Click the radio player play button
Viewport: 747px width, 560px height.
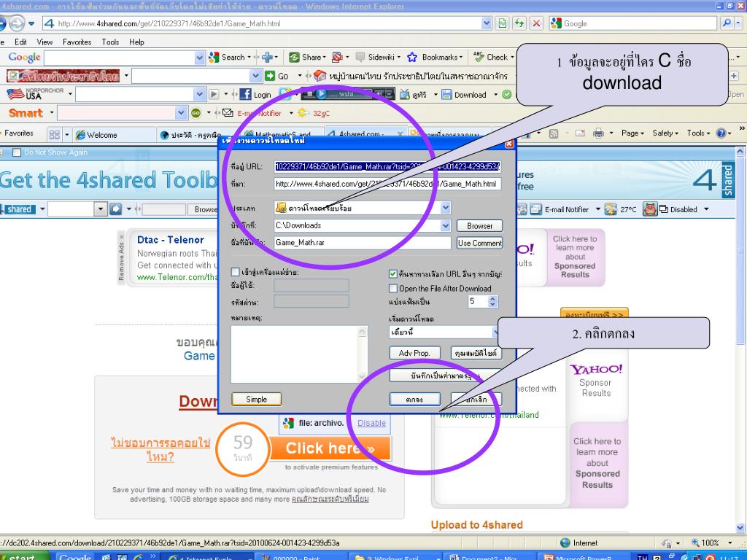pos(322,94)
